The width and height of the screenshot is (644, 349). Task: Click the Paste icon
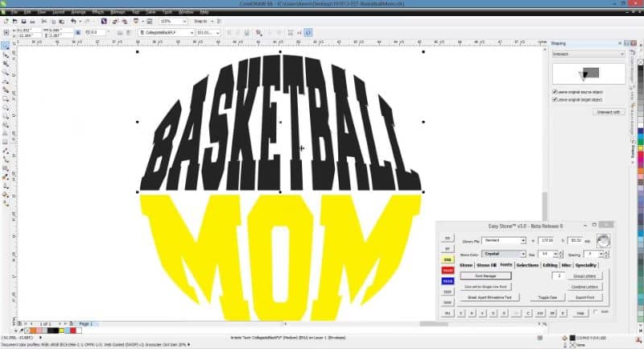pos(62,22)
